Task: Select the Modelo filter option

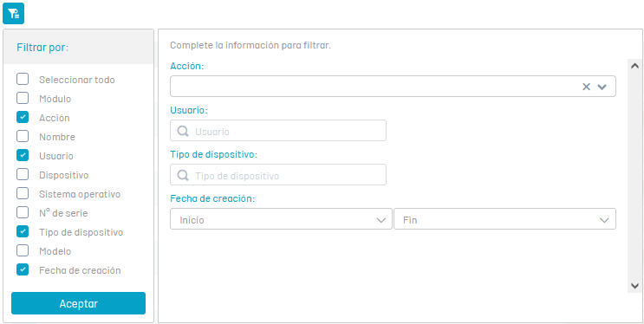Action: (55, 251)
